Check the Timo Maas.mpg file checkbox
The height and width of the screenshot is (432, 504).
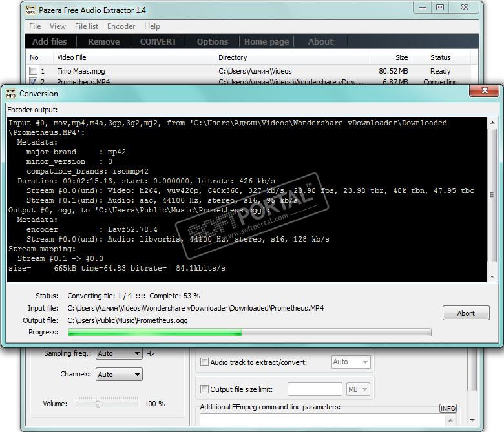tap(33, 71)
